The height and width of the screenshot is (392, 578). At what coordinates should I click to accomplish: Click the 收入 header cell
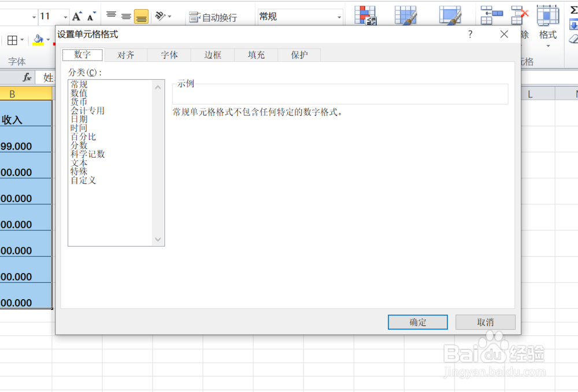tap(25, 113)
